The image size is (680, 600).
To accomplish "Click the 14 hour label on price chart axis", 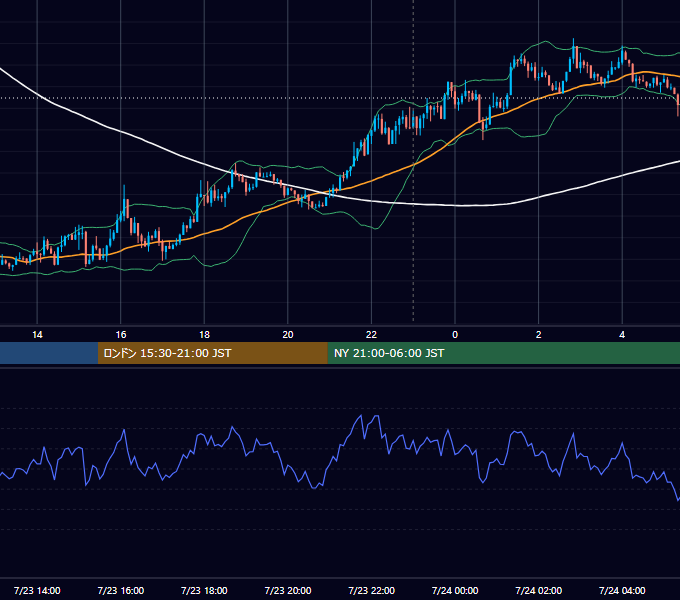I will pos(37,335).
